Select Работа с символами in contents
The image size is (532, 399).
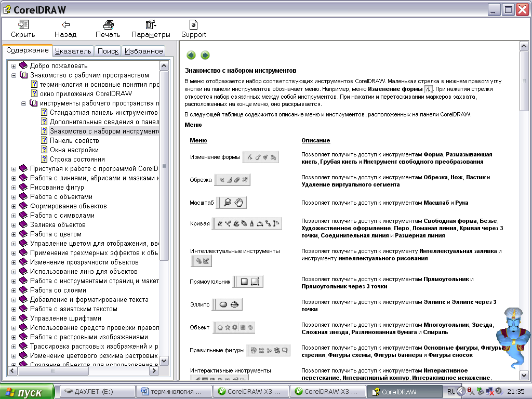(x=62, y=216)
